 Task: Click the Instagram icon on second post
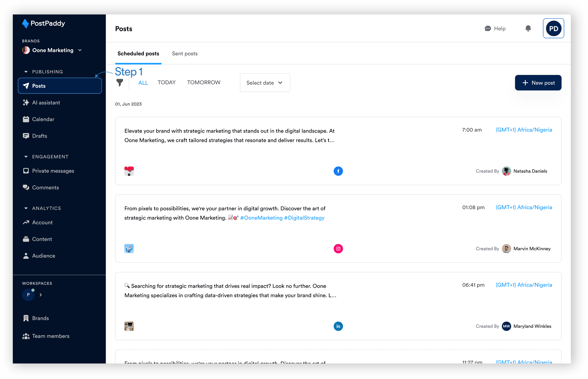click(338, 249)
